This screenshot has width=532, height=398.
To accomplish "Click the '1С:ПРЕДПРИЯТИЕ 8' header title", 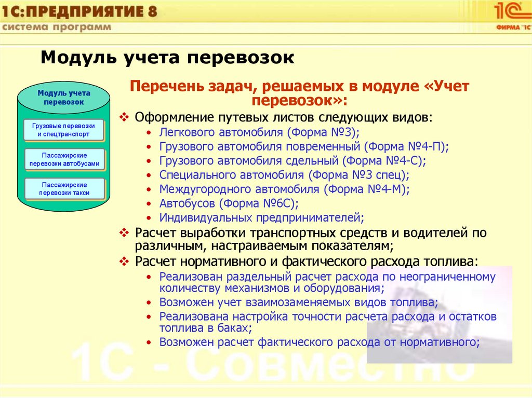I will point(79,11).
